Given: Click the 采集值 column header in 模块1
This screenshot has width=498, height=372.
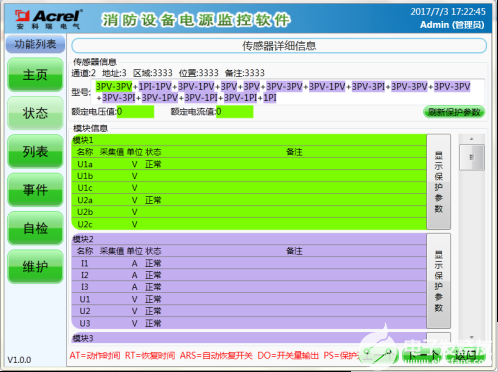Looking at the screenshot, I should [x=112, y=152].
